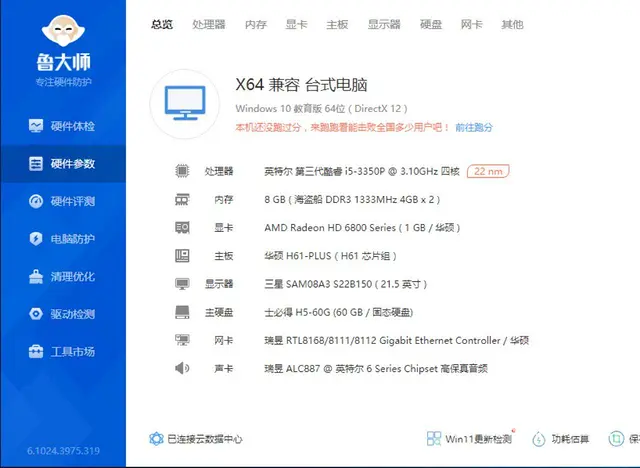The height and width of the screenshot is (468, 640).
Task: Click the network card icon
Action: click(x=182, y=340)
